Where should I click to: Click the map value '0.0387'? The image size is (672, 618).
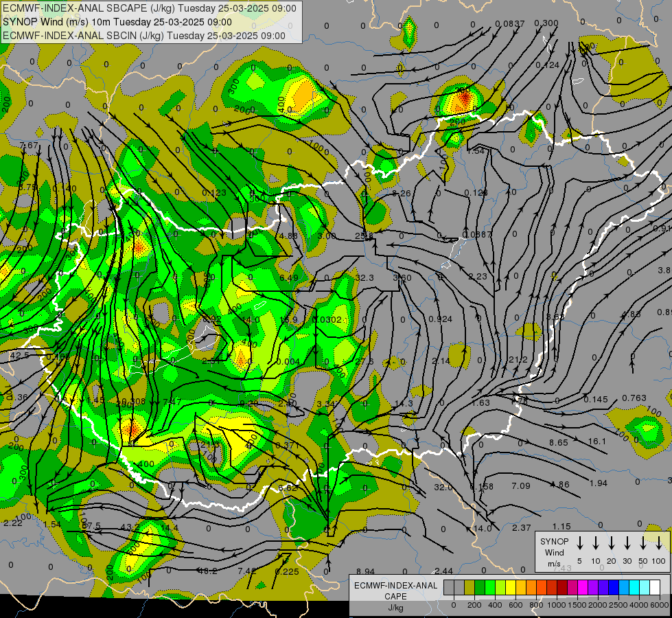click(x=477, y=235)
